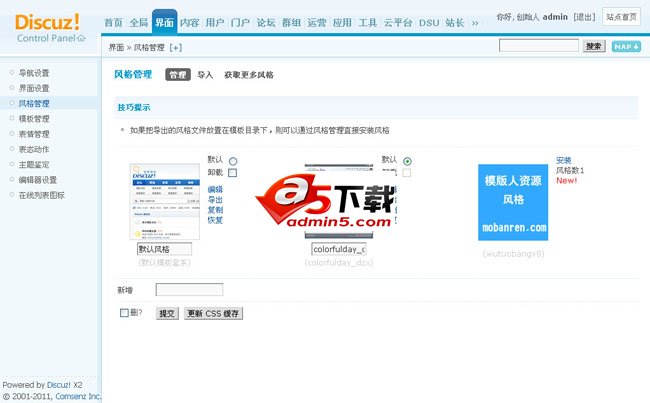Open the 门户 top menu
This screenshot has width=650, height=403.
pyautogui.click(x=240, y=22)
